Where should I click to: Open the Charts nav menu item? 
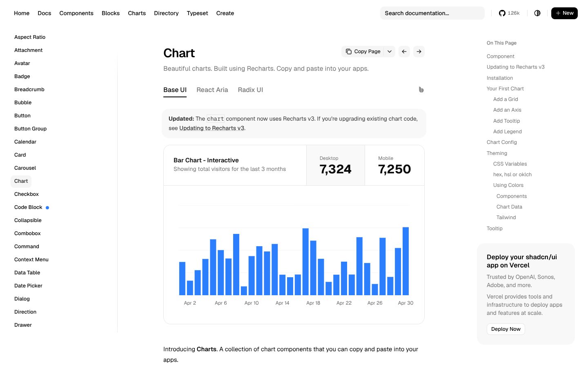click(x=137, y=13)
